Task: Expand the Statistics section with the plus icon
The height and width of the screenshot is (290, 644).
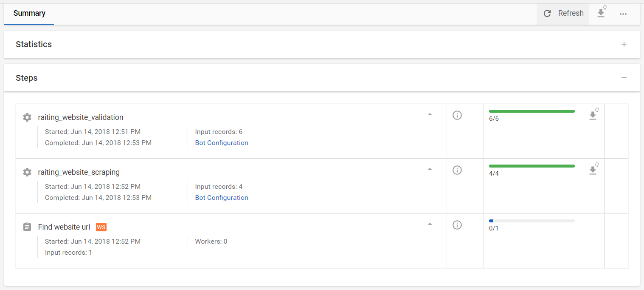Action: [x=624, y=44]
